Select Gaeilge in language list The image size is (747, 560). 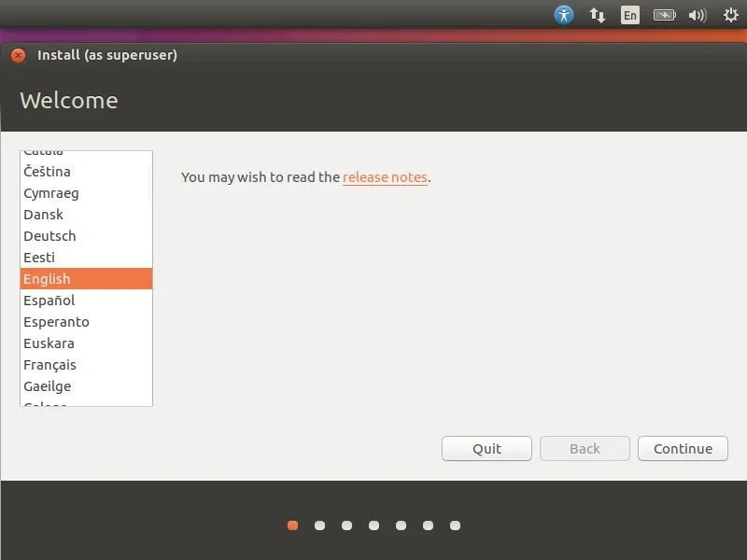point(86,386)
